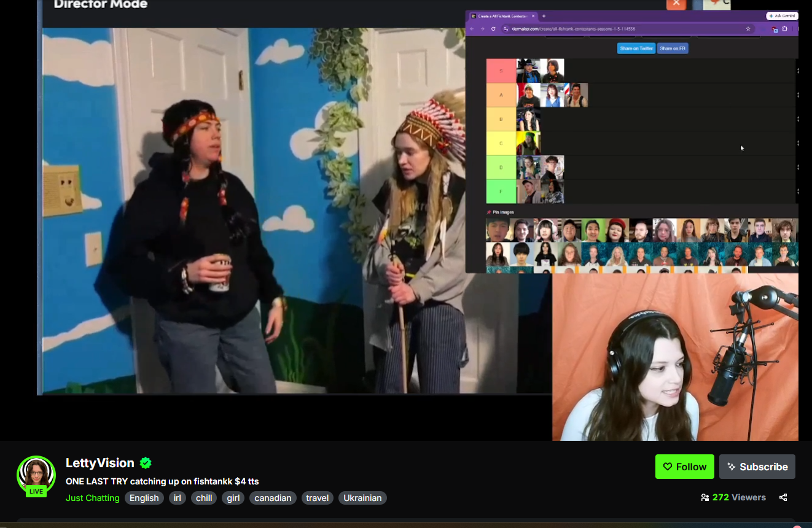
Task: Click the B tier label
Action: click(501, 119)
